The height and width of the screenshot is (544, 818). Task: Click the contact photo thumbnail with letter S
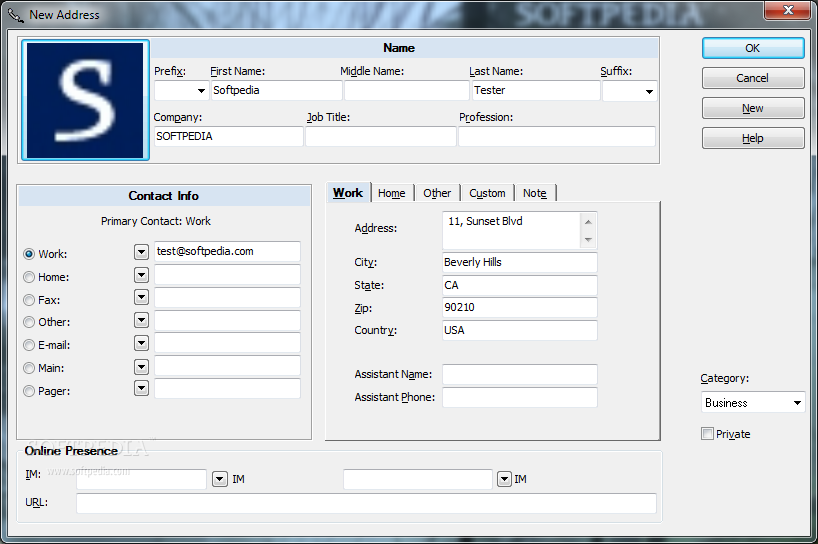(86, 100)
